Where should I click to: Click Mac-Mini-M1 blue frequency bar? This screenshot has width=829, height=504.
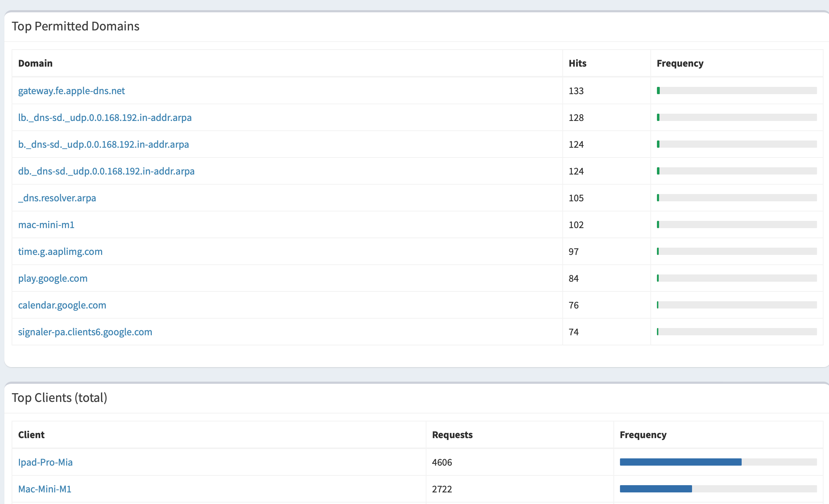pos(655,489)
